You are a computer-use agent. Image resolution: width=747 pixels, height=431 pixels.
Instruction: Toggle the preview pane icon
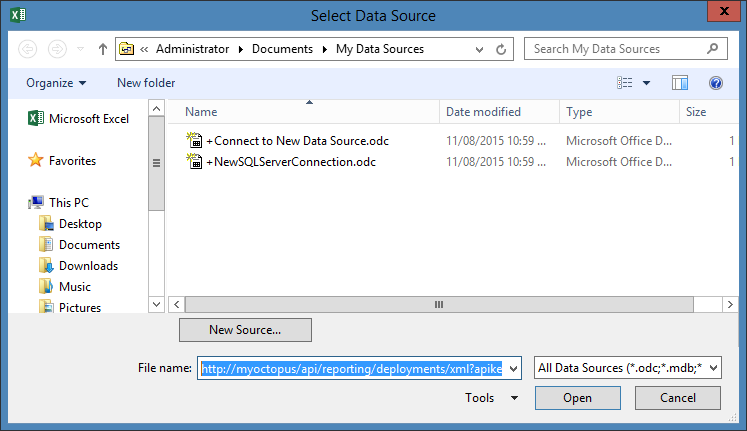pos(680,83)
